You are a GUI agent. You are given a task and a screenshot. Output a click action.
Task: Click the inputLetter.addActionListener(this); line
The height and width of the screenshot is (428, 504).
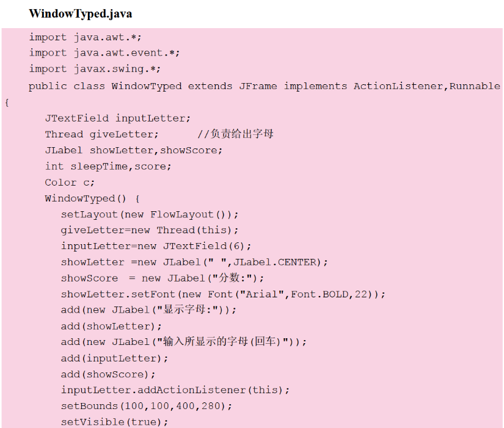point(175,390)
